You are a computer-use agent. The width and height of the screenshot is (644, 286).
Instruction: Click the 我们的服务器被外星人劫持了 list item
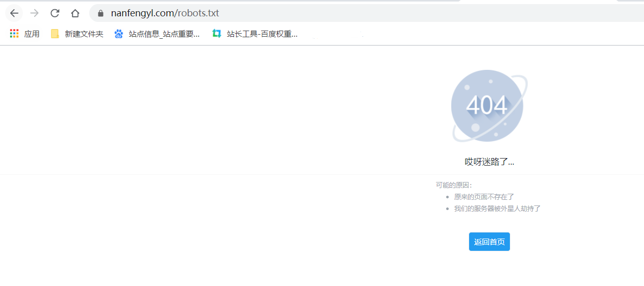click(497, 209)
